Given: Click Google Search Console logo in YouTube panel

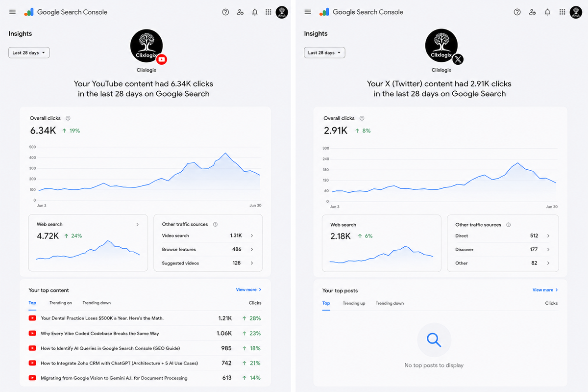Looking at the screenshot, I should tap(66, 12).
